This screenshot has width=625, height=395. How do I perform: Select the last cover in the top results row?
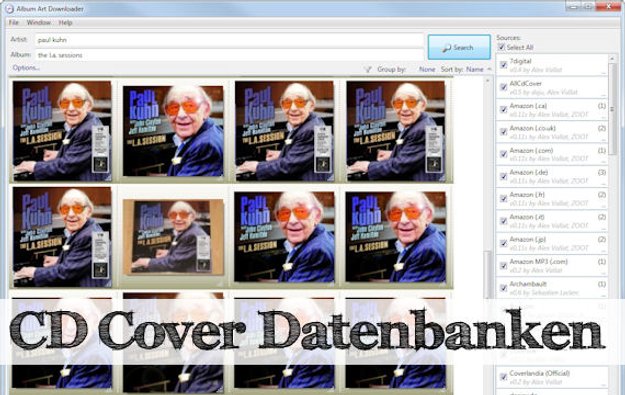point(395,131)
